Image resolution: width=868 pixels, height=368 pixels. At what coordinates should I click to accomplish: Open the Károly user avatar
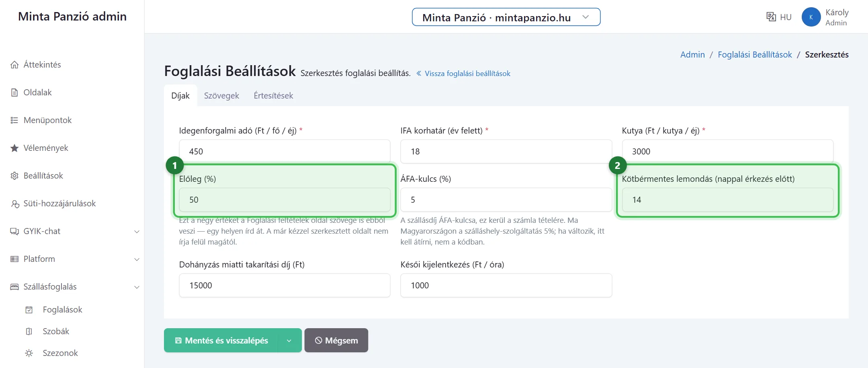click(x=811, y=17)
